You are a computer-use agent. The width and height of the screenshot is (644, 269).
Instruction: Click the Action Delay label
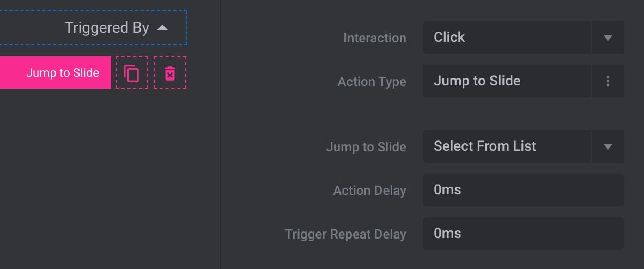tap(369, 191)
